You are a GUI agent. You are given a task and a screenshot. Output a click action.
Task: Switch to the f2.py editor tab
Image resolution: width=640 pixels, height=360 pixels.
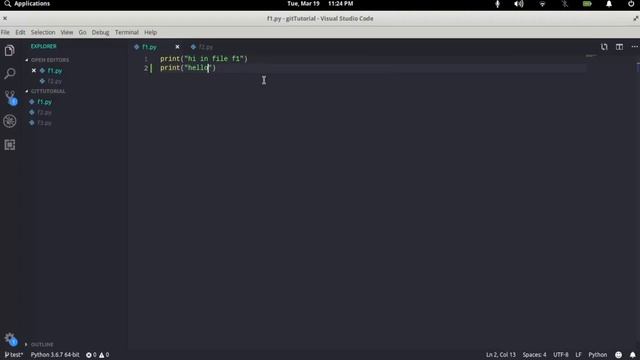[x=205, y=47]
